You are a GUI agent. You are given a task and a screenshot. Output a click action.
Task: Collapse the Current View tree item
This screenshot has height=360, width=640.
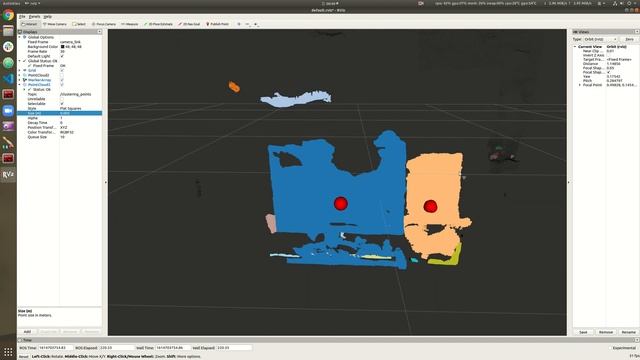(x=575, y=47)
